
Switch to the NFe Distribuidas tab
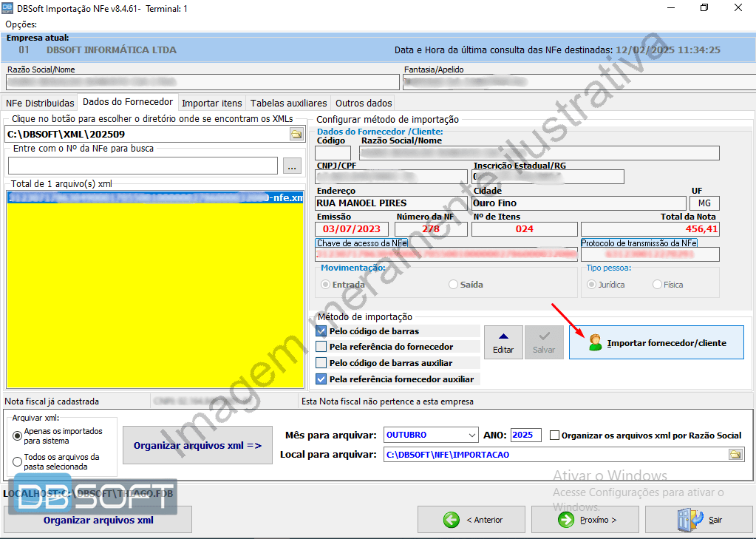click(40, 103)
